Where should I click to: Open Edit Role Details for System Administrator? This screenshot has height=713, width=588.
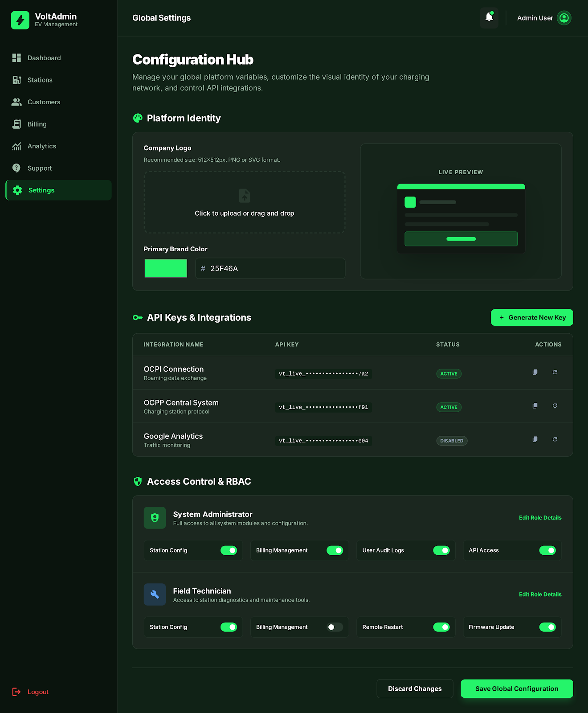(540, 518)
